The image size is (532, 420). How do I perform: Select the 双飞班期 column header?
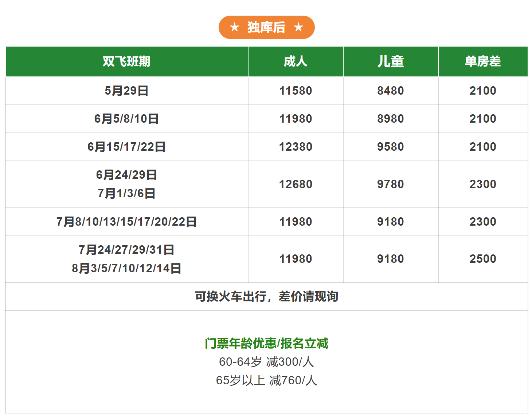coord(126,62)
